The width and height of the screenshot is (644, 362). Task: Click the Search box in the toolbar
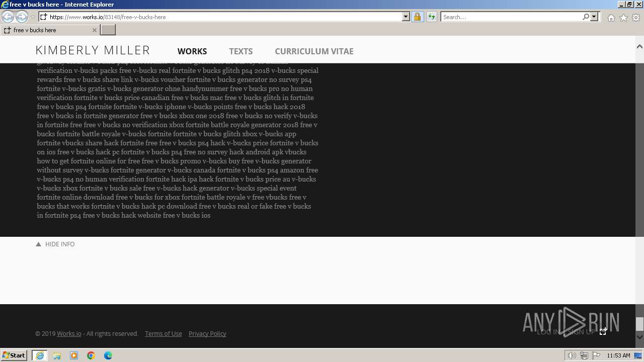click(x=511, y=17)
